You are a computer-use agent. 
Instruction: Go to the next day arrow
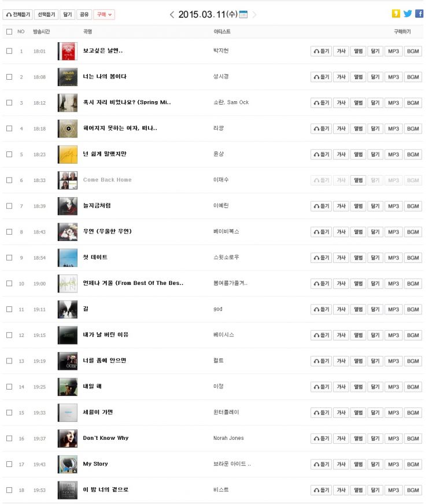pyautogui.click(x=254, y=14)
